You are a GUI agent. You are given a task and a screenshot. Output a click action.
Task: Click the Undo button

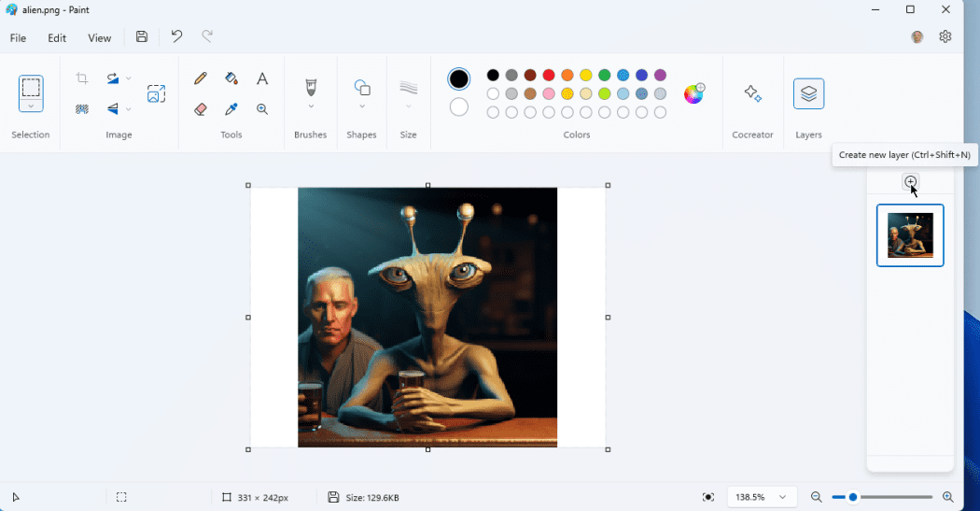click(176, 36)
